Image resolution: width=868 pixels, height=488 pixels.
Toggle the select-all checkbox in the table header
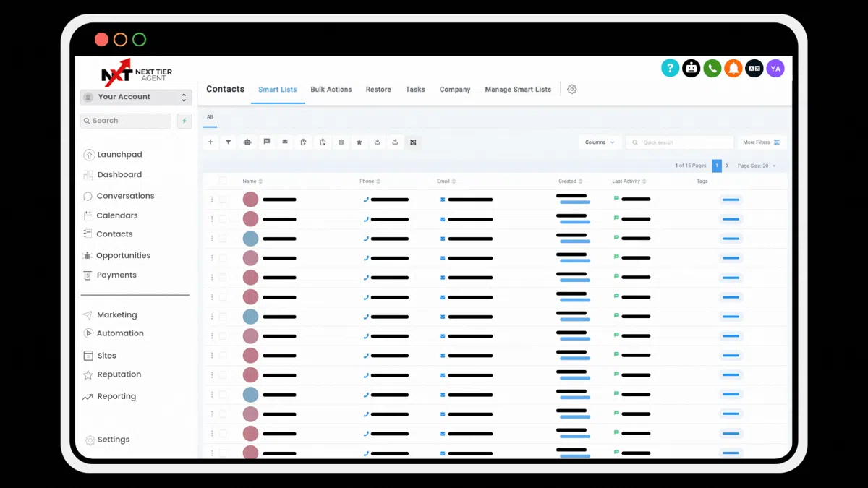coord(223,181)
